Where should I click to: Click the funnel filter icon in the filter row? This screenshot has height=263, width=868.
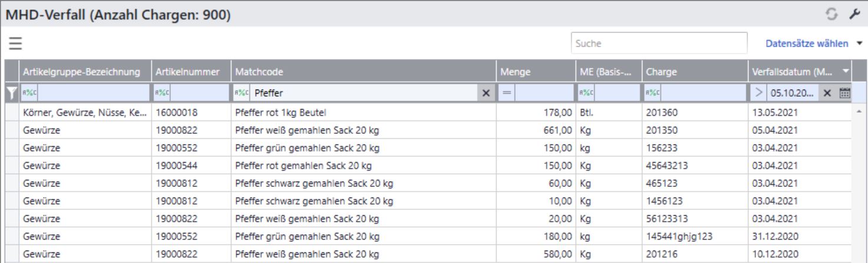11,93
